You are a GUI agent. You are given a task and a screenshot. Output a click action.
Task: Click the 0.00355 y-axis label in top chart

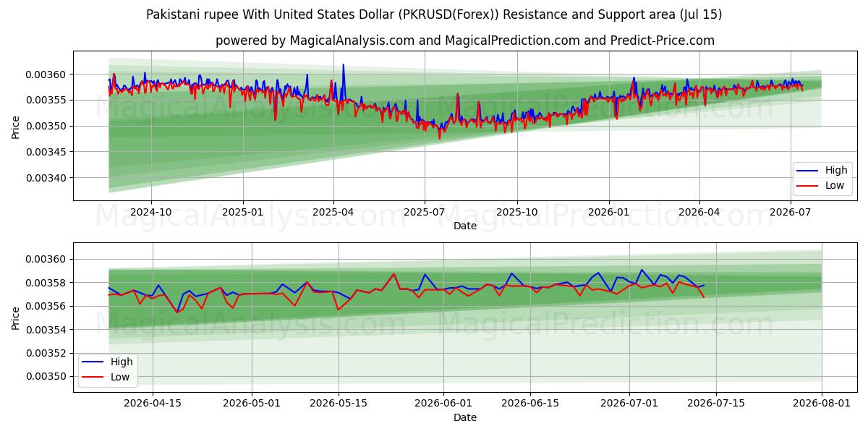tap(46, 101)
